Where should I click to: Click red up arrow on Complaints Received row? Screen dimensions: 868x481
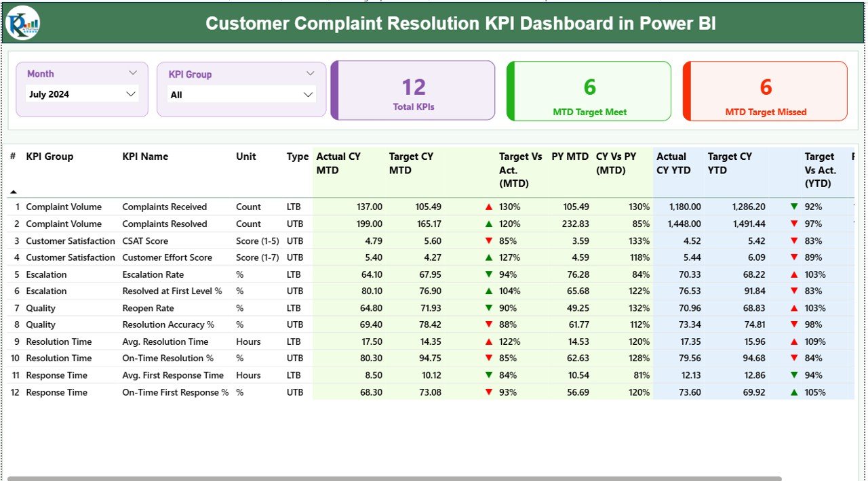coord(488,207)
